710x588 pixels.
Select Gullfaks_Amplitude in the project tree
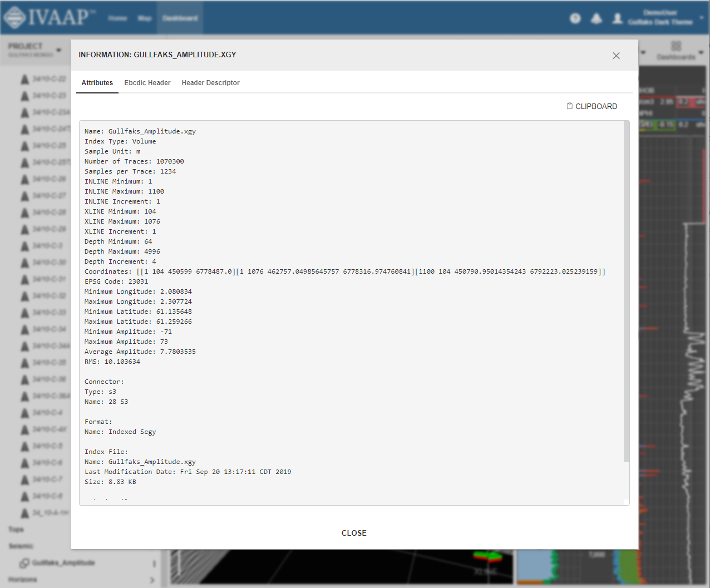coord(63,563)
